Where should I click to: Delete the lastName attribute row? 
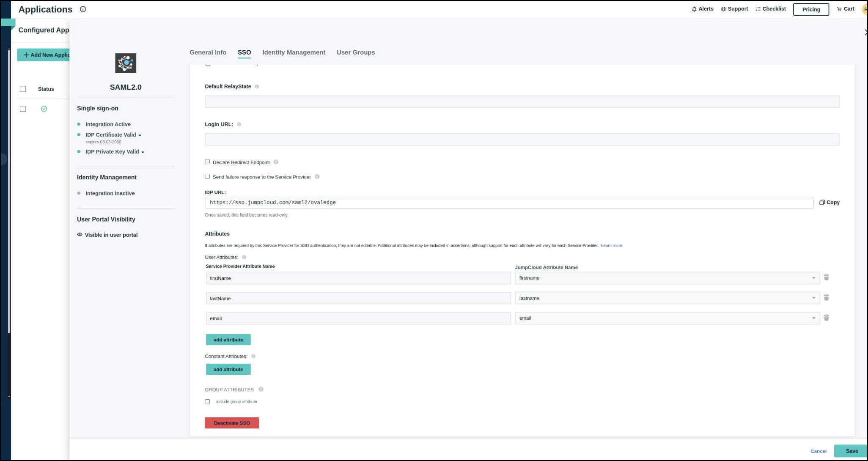click(826, 298)
